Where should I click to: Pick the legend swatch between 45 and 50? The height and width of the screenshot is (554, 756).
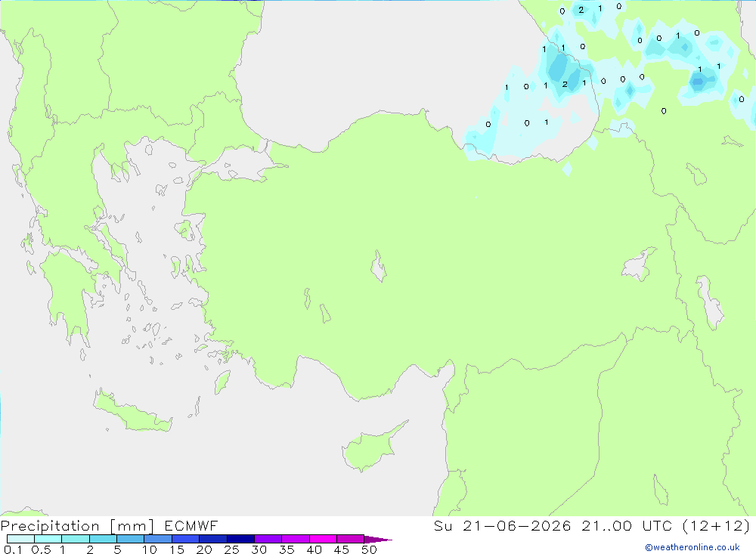[351, 539]
